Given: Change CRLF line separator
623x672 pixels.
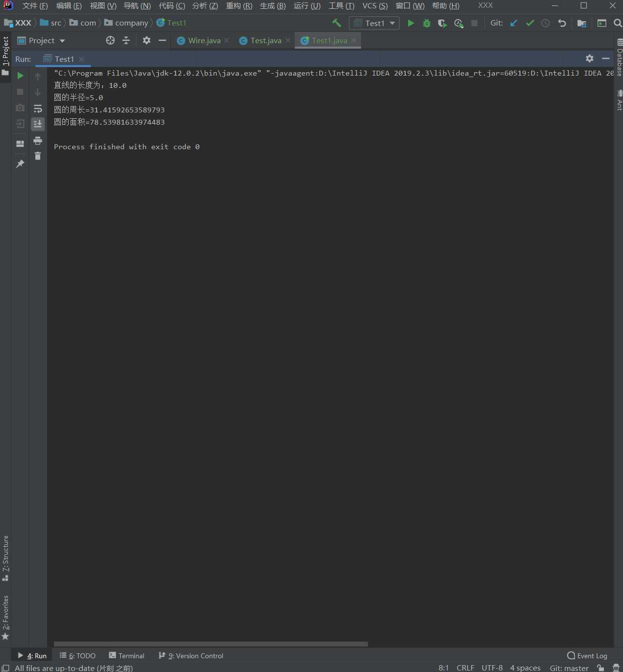Looking at the screenshot, I should [465, 668].
